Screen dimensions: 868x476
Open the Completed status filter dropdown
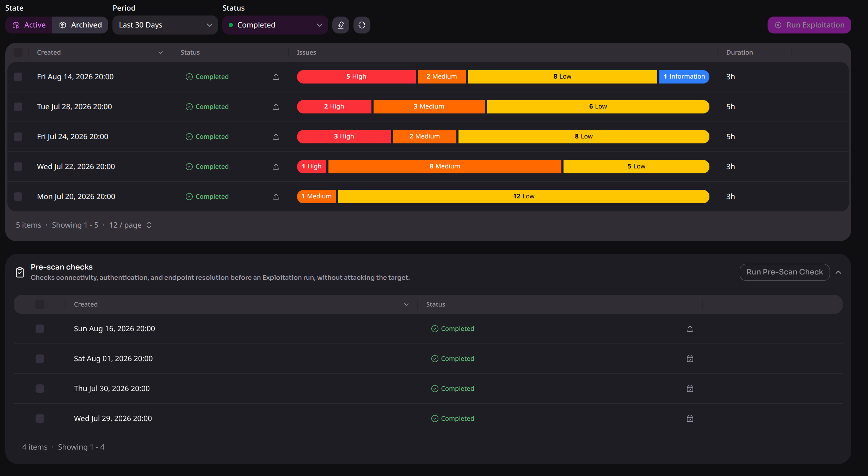click(275, 25)
